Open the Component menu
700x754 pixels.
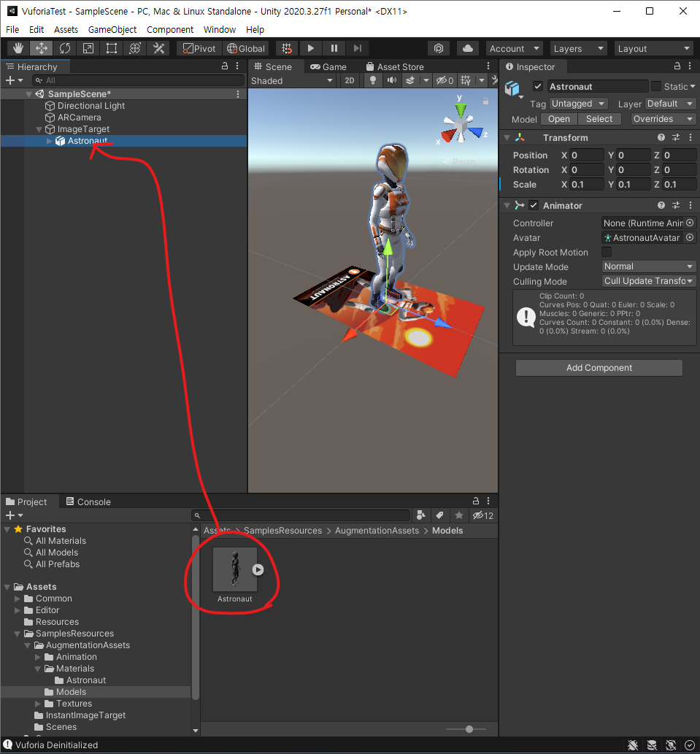pos(170,29)
